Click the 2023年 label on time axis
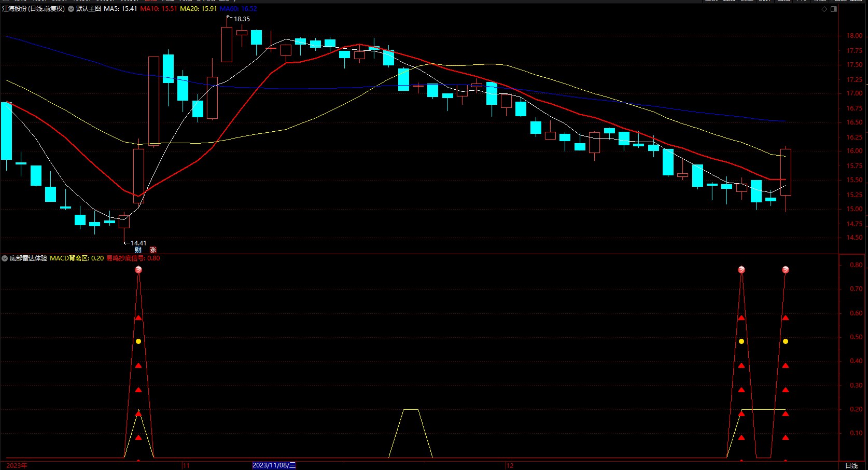The image size is (868, 470). tap(17, 465)
